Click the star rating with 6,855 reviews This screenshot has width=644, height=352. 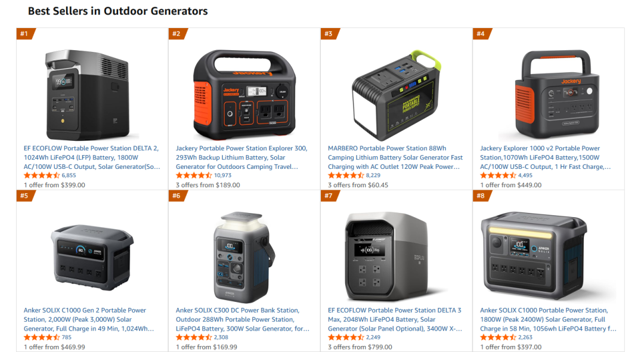(x=42, y=175)
